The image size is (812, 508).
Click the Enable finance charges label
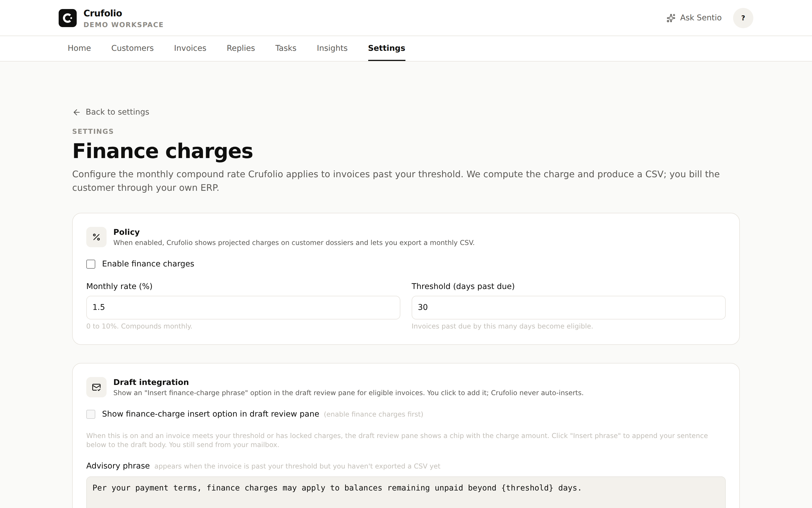148,264
